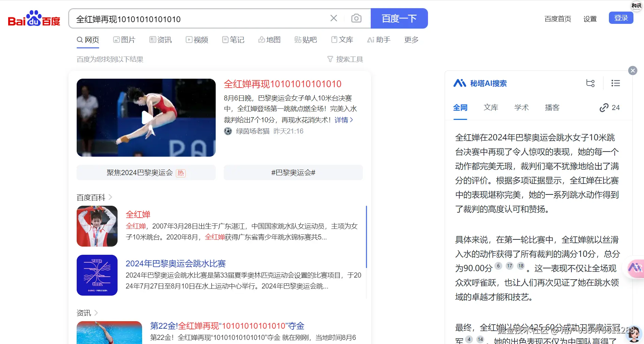Image resolution: width=644 pixels, height=344 pixels.
Task: Open citation reference 17
Action: click(509, 266)
